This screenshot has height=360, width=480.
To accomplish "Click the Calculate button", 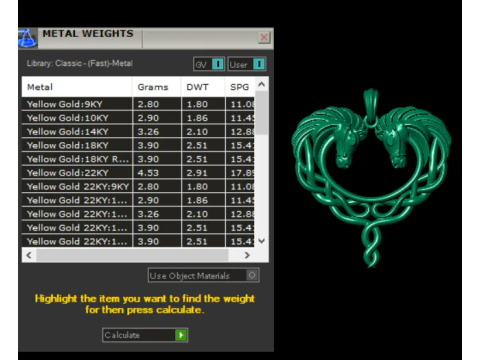I will click(x=145, y=335).
